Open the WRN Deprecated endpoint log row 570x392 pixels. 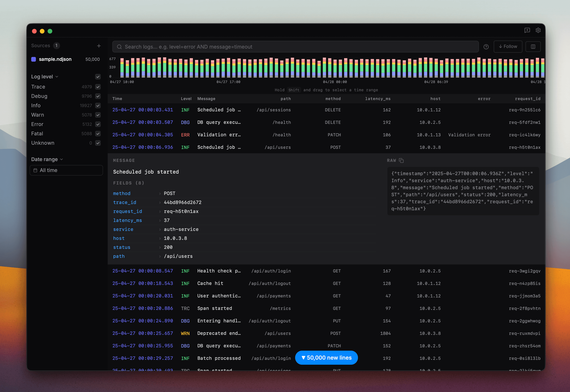tap(326, 333)
